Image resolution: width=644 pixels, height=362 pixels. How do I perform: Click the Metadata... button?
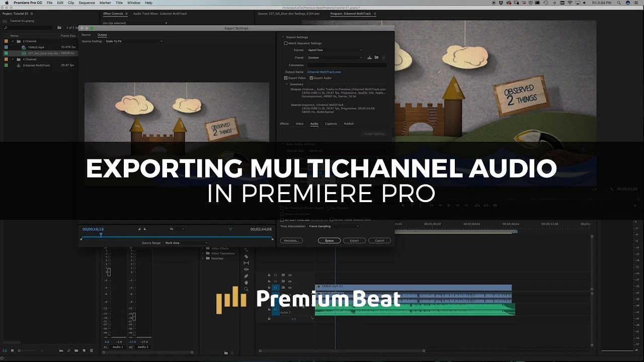click(291, 241)
